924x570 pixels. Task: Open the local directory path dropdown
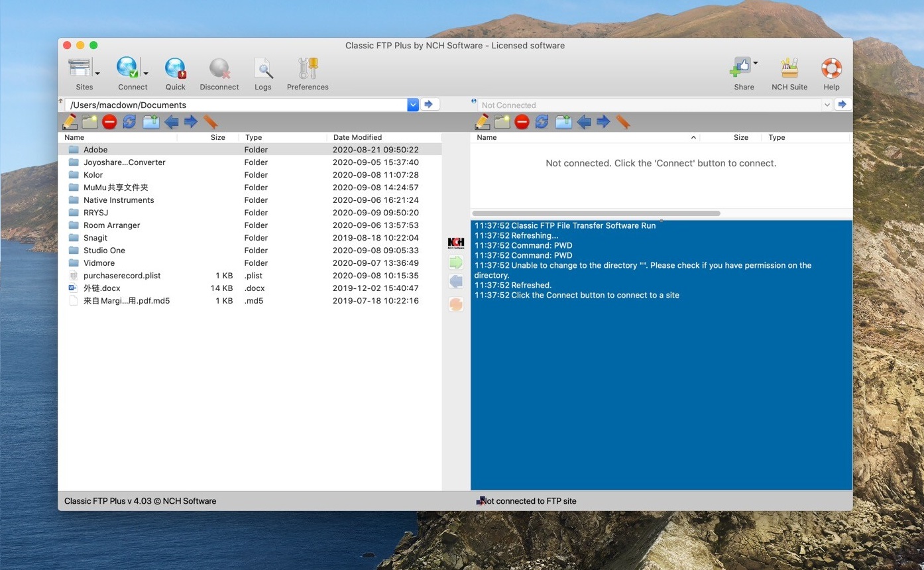[x=412, y=104]
